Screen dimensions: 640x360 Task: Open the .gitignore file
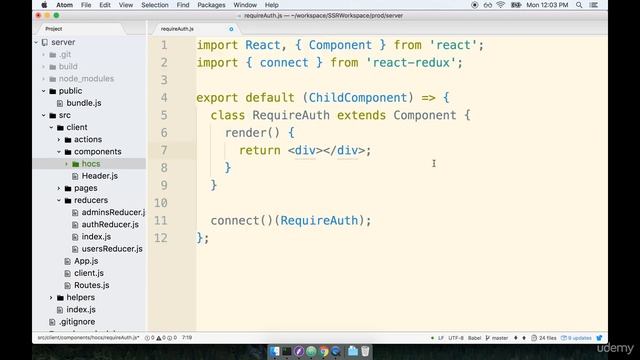point(77,322)
